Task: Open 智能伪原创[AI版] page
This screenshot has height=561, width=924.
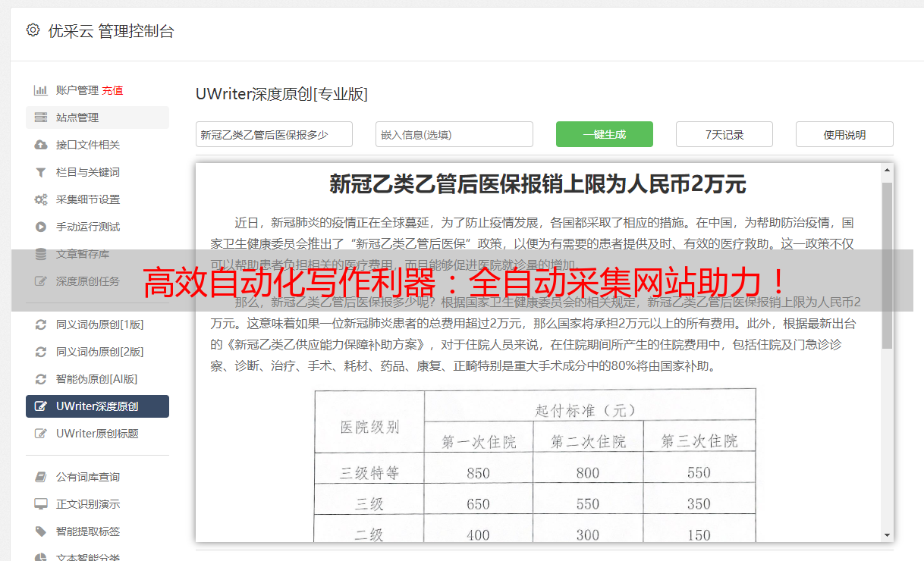Action: click(97, 379)
